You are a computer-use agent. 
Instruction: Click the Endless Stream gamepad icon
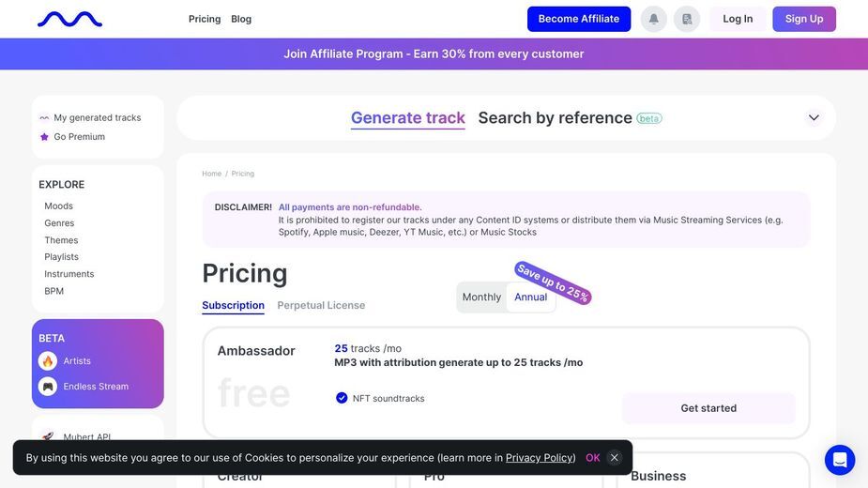tap(48, 386)
